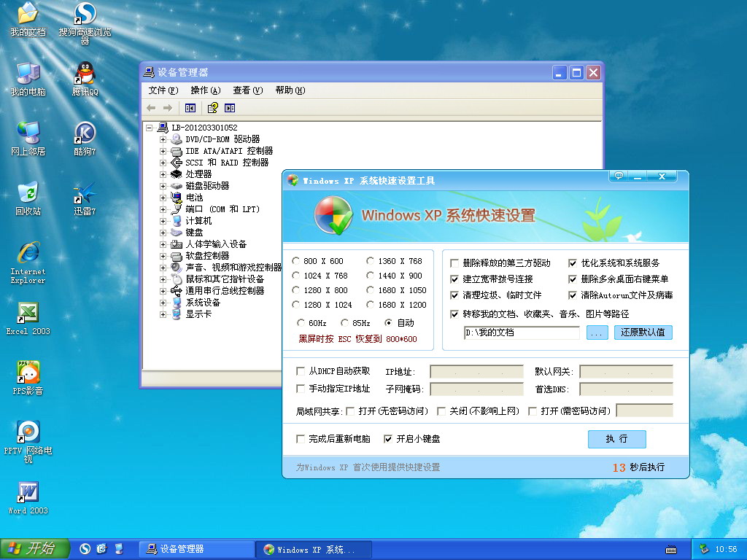Check 删除释放的第三方驱动 option
The image size is (747, 560).
(454, 263)
